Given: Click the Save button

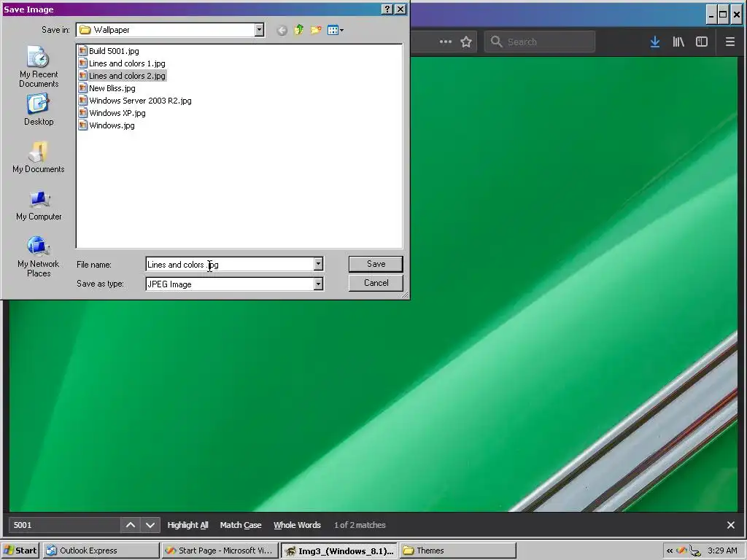Looking at the screenshot, I should point(376,264).
